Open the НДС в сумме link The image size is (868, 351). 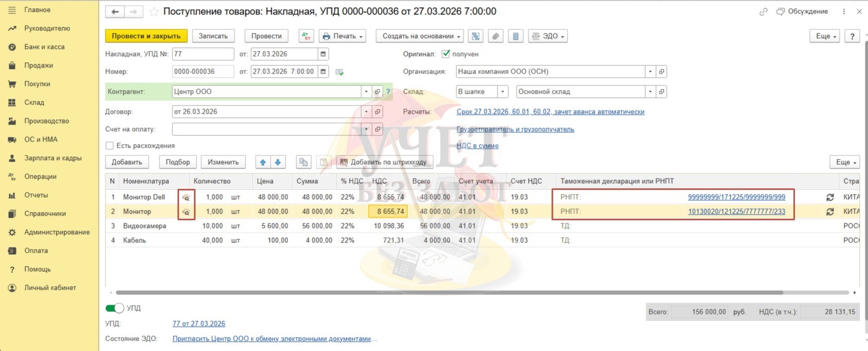tap(477, 146)
